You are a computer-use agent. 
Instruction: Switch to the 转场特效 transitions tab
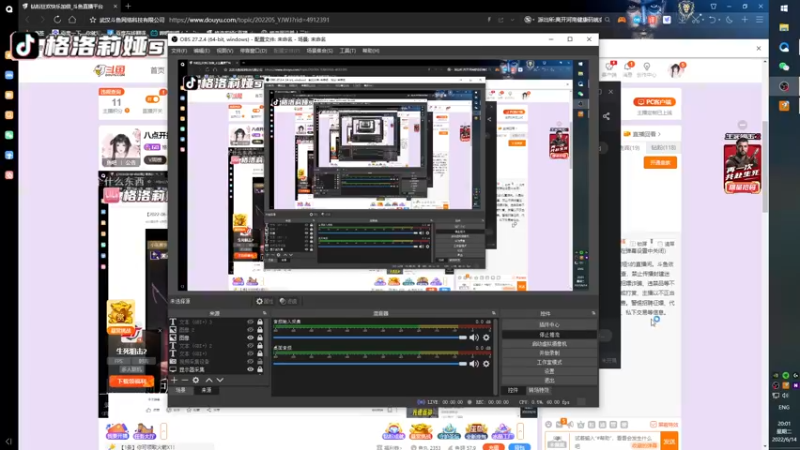pos(539,390)
